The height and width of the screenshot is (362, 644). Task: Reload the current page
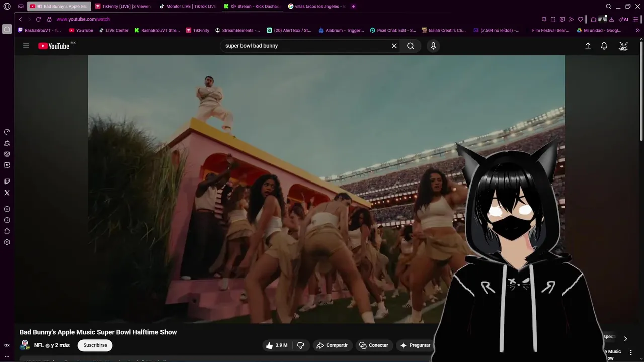click(x=38, y=19)
